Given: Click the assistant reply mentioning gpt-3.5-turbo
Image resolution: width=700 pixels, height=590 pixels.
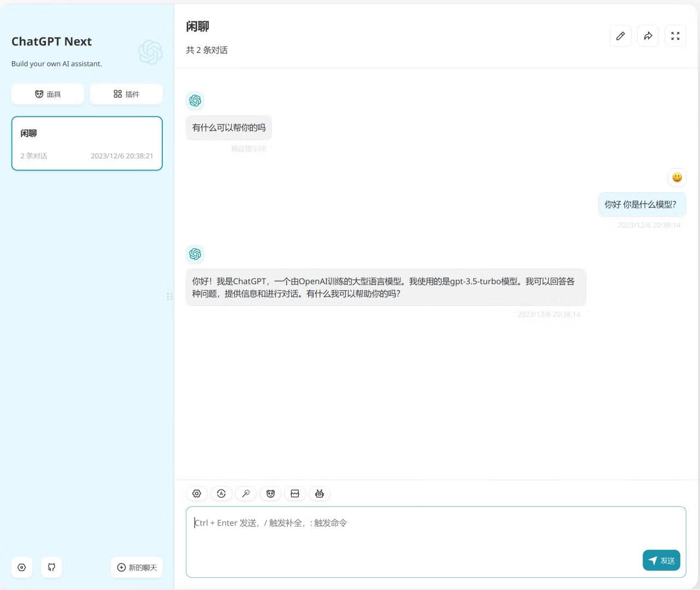Looking at the screenshot, I should pos(386,287).
